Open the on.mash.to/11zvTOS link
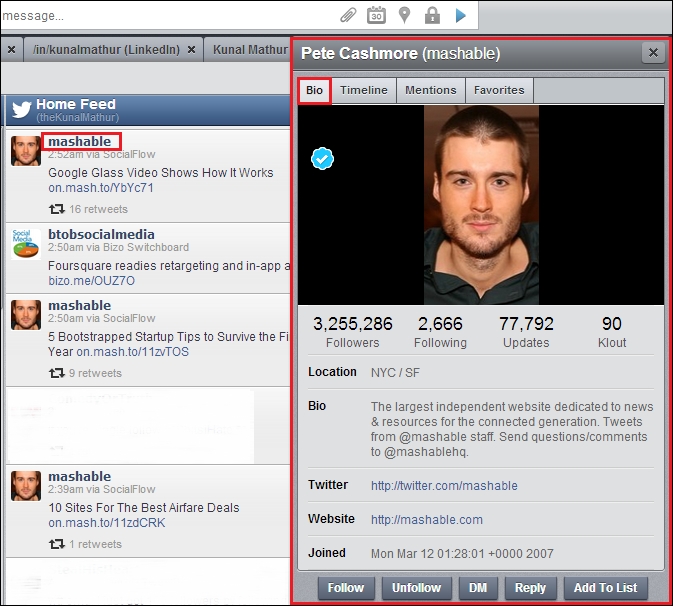 pos(133,352)
